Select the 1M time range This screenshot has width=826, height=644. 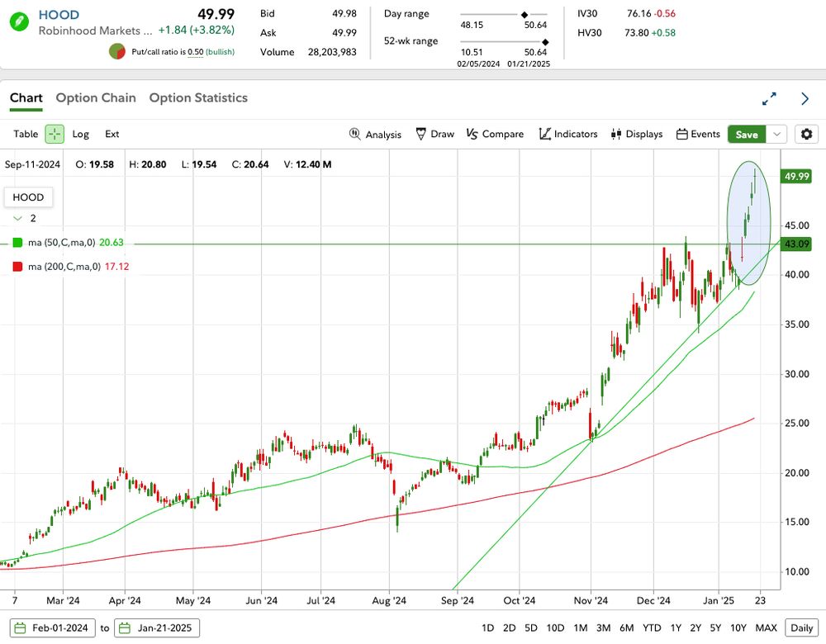(x=581, y=628)
